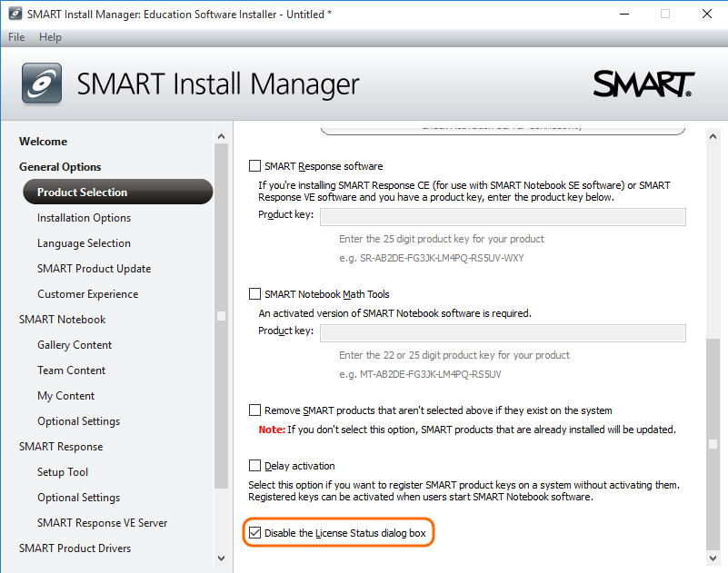The height and width of the screenshot is (573, 728).
Task: Uncheck Disable the License Status dialog box
Action: pyautogui.click(x=255, y=533)
